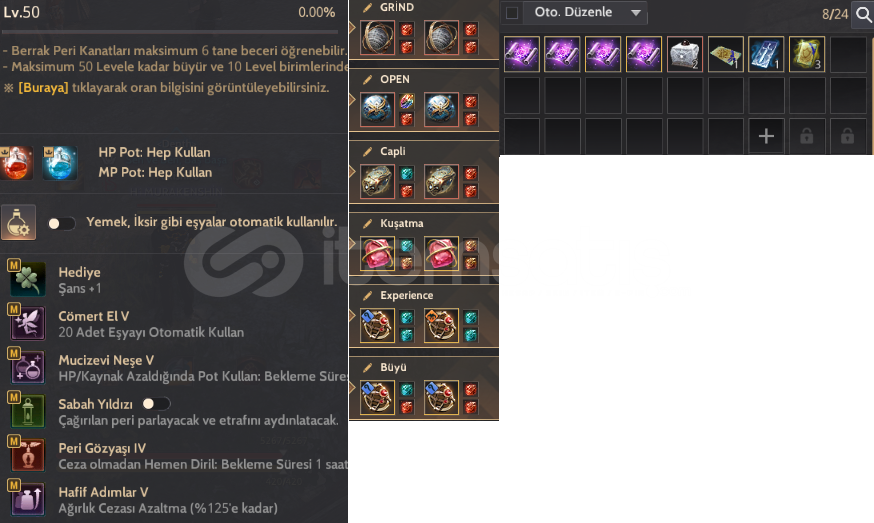Edit the OPEN preset name pencil

click(x=367, y=79)
